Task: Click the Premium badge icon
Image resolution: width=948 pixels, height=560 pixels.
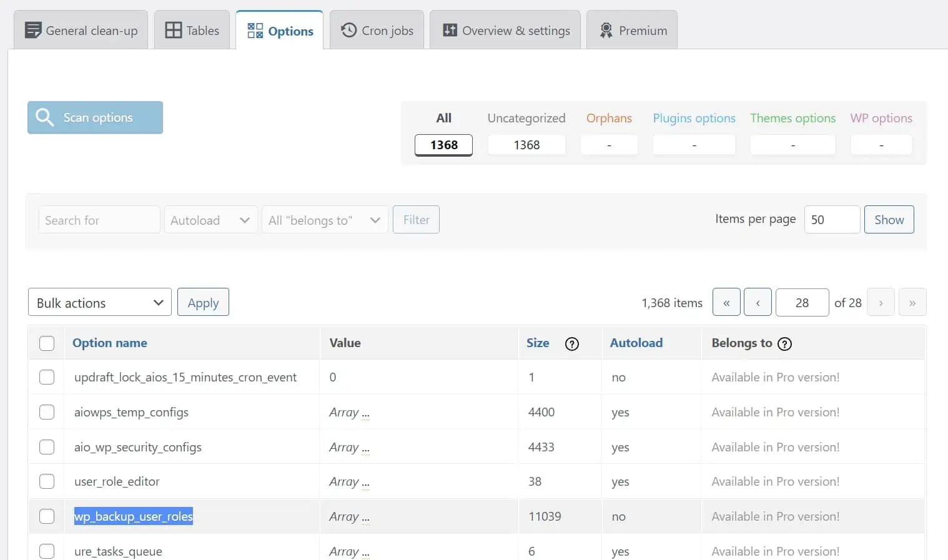Action: (x=606, y=30)
